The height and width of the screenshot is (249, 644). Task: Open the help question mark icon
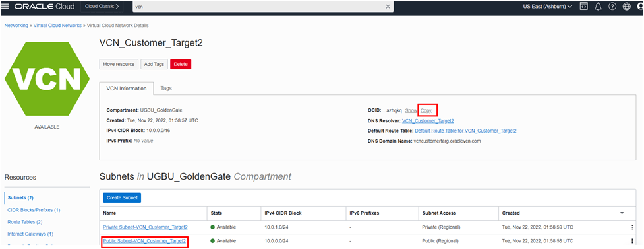[612, 7]
